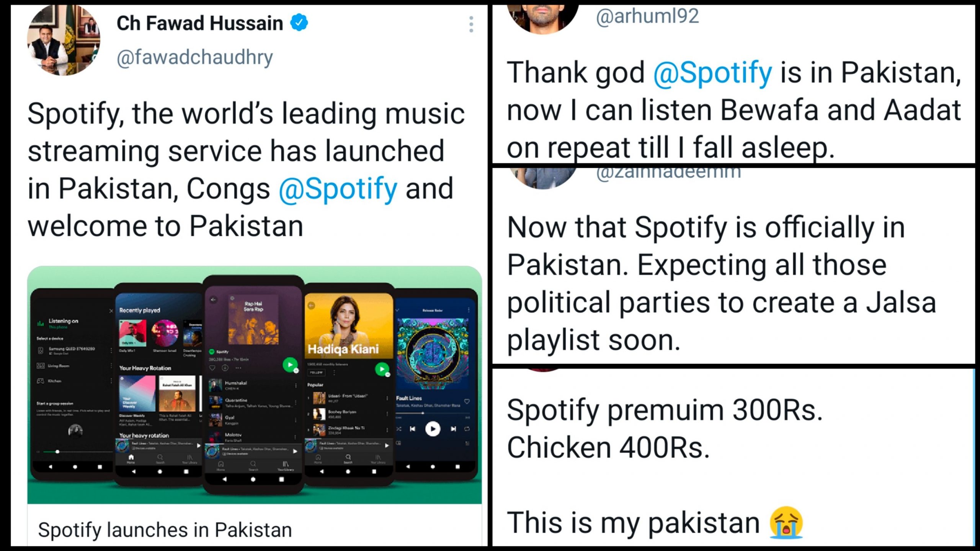
Task: Close the Listening on device panel
Action: pyautogui.click(x=111, y=311)
